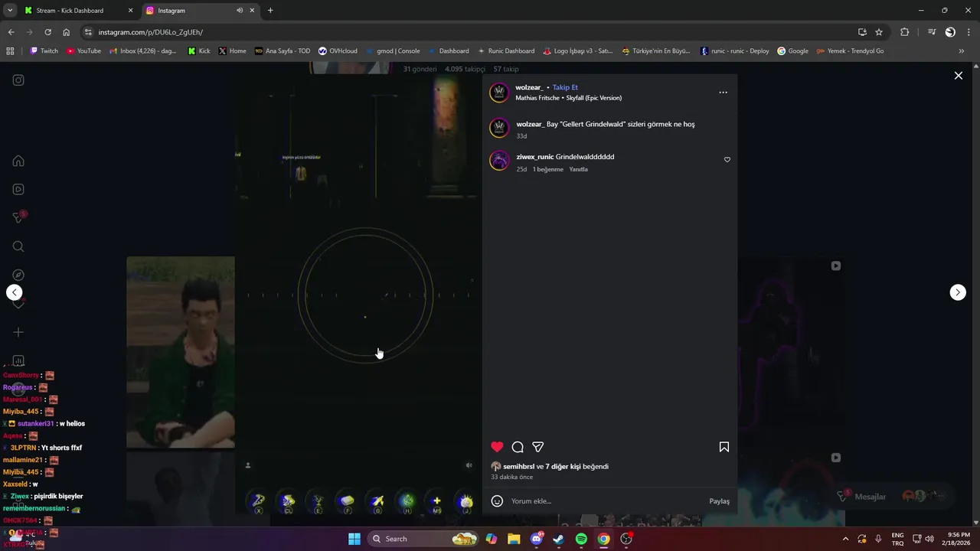Bookmark this page with the star icon

point(879,32)
